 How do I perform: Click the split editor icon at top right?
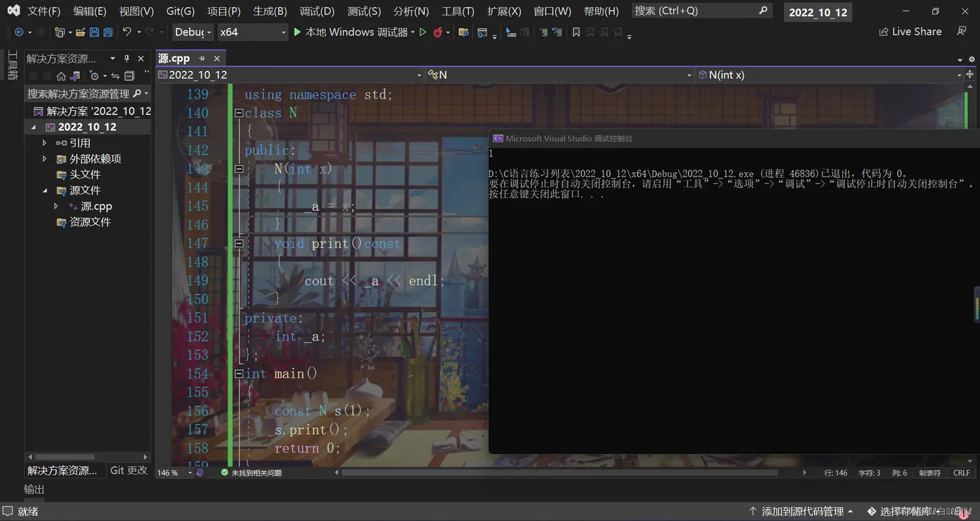tap(971, 75)
